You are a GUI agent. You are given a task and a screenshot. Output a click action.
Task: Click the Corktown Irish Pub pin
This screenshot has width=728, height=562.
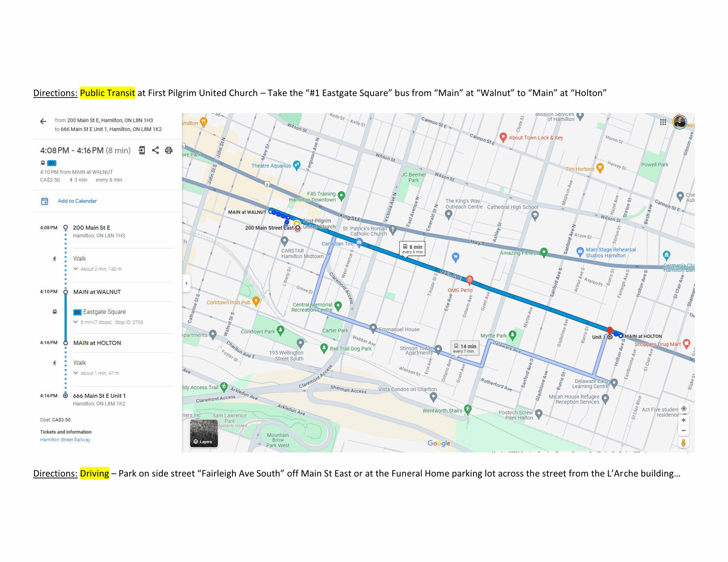point(256,301)
